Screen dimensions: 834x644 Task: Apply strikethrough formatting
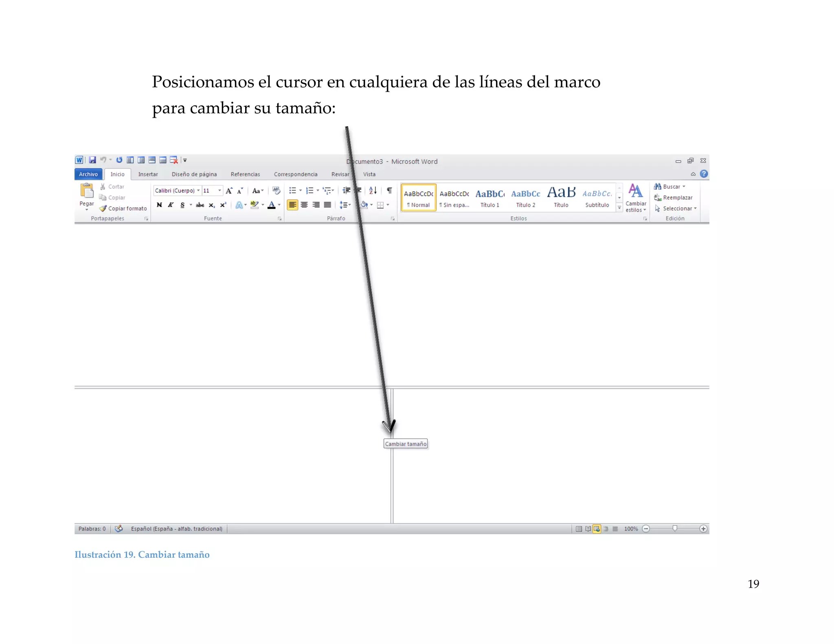200,205
